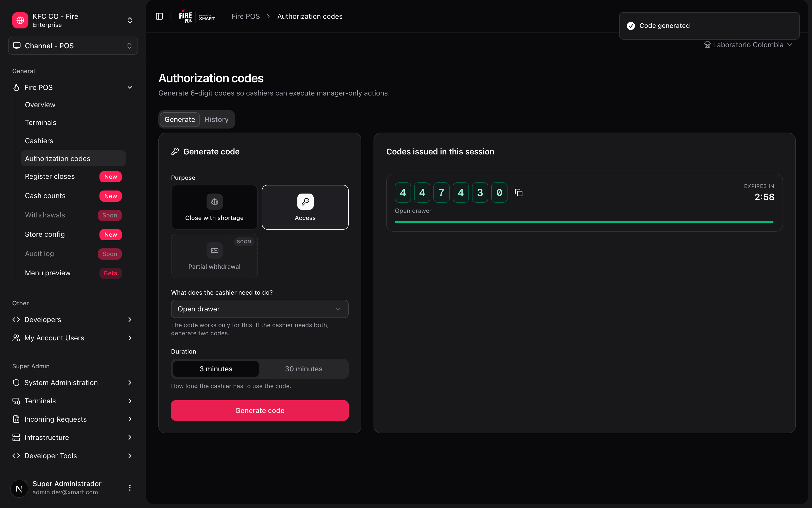
Task: Open Menu preview in the sidebar
Action: (73, 273)
